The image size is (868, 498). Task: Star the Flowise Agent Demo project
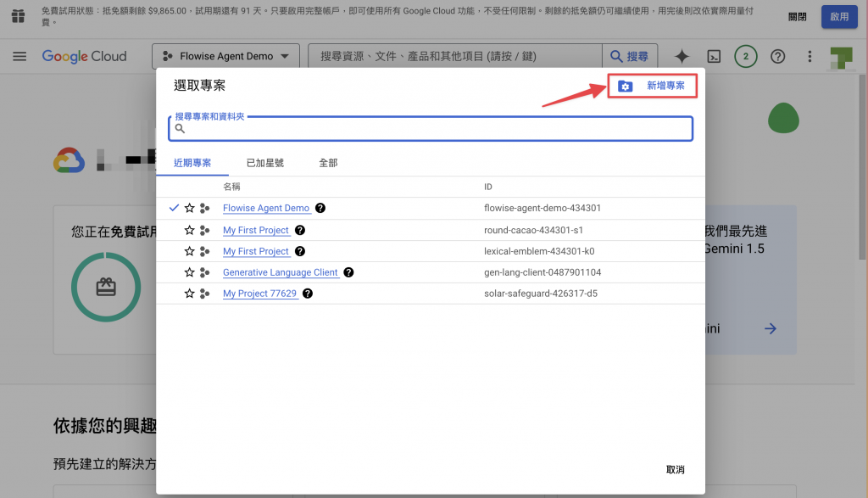[189, 208]
